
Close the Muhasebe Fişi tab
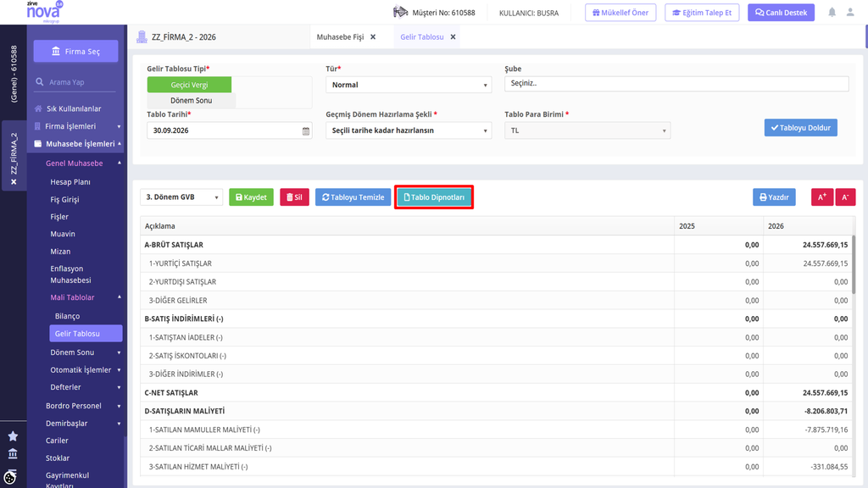(373, 37)
